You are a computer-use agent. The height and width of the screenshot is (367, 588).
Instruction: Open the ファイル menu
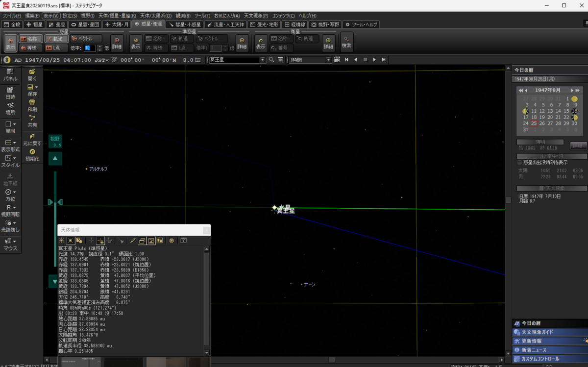point(12,16)
